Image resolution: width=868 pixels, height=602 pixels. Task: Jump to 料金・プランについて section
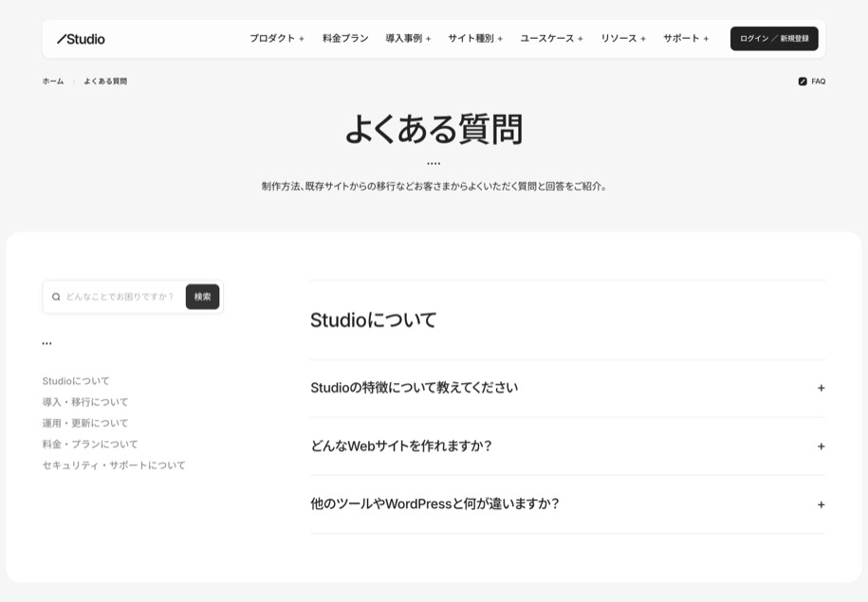point(90,444)
